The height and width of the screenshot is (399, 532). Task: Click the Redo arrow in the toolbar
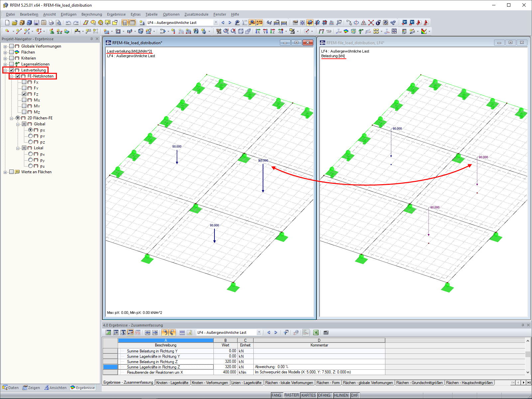coord(76,23)
